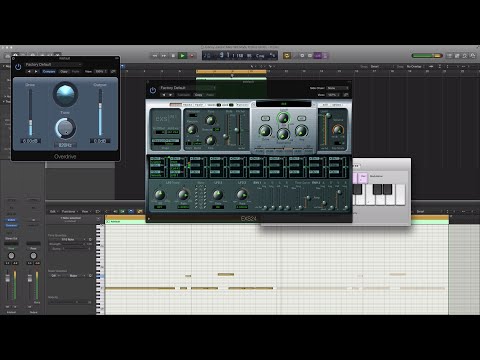
Task: Select next preset arrow in Overdrive
Action: (x=36, y=71)
